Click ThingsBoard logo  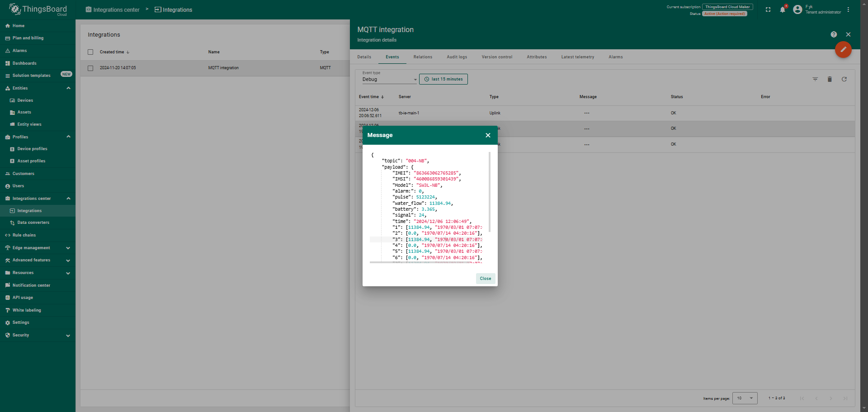pos(38,9)
